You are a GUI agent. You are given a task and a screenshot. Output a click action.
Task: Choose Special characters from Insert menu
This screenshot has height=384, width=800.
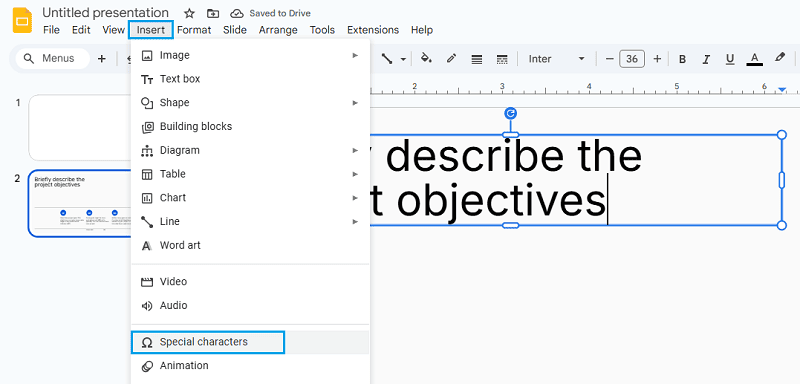click(x=250, y=342)
